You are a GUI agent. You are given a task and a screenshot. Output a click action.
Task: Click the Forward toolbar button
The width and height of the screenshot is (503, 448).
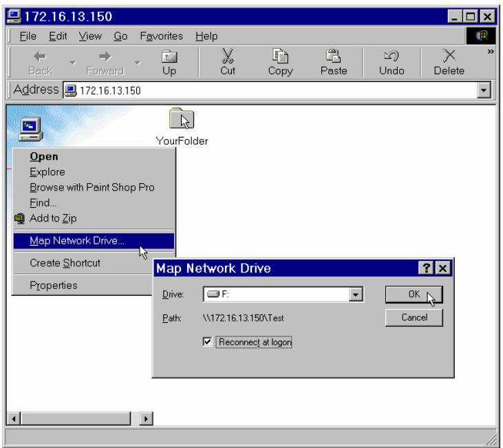click(105, 63)
